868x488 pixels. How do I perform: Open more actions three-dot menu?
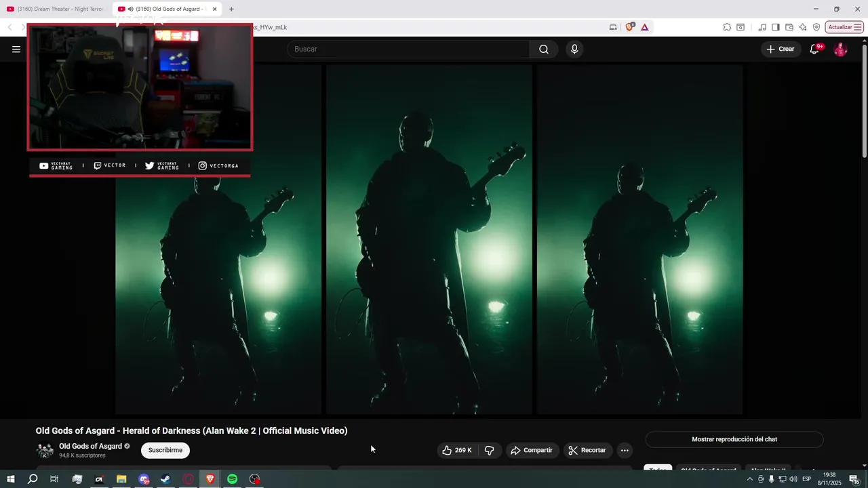[x=625, y=450]
